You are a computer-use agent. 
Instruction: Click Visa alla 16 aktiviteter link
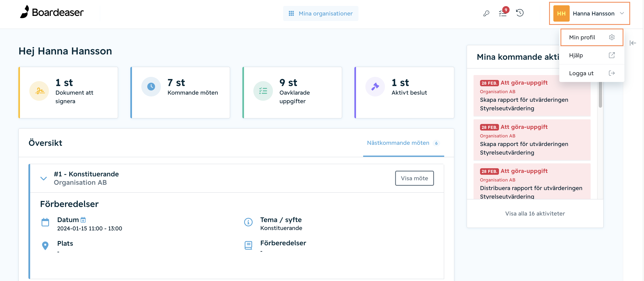pos(535,214)
